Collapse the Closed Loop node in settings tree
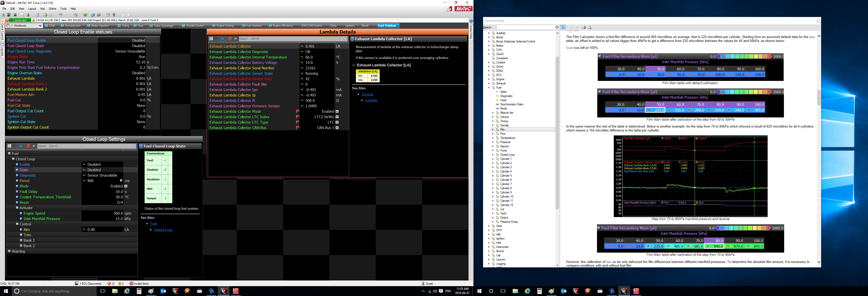This screenshot has width=868, height=296. (x=13, y=159)
